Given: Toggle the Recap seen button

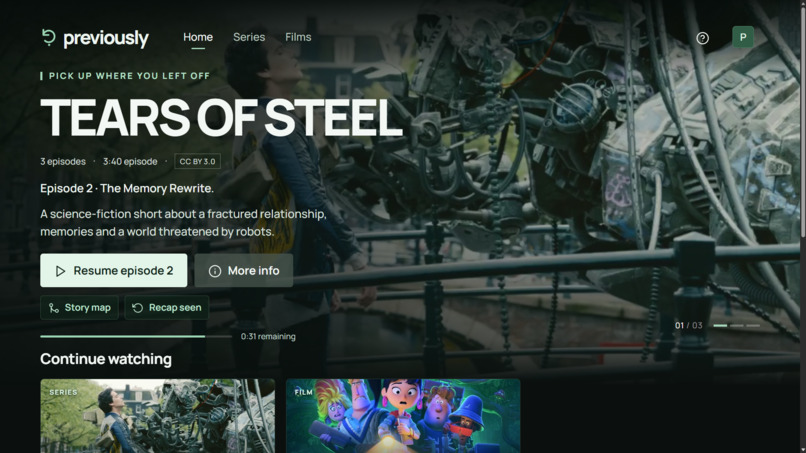Looking at the screenshot, I should [x=167, y=307].
